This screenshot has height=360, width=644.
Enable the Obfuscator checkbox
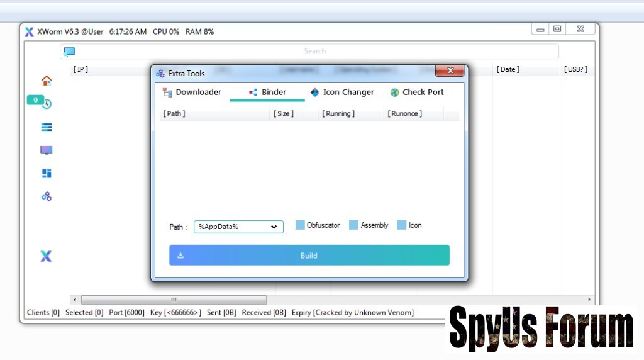[300, 225]
